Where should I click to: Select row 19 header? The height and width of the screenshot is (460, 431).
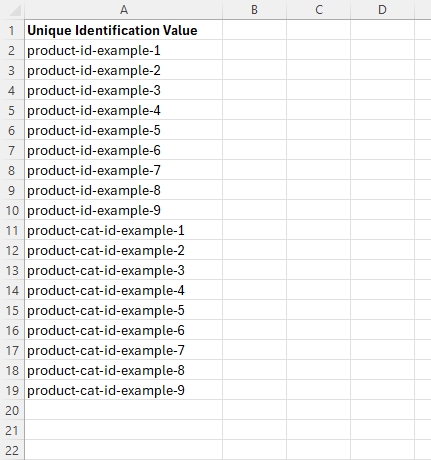click(12, 390)
